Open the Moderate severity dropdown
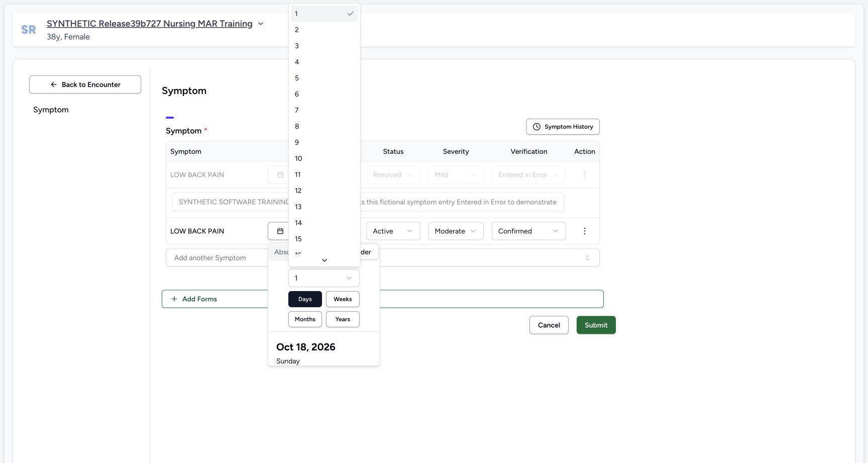 coord(456,231)
